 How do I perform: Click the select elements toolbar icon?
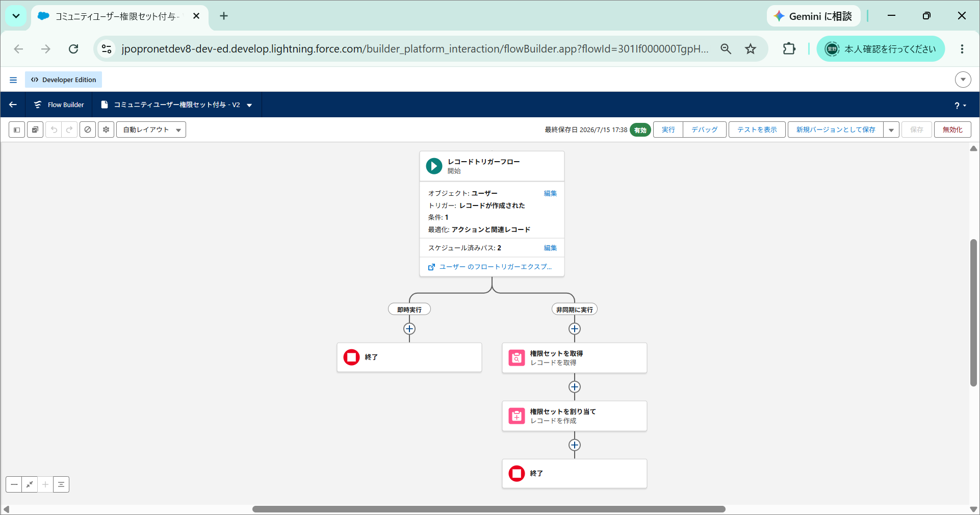[x=35, y=130]
